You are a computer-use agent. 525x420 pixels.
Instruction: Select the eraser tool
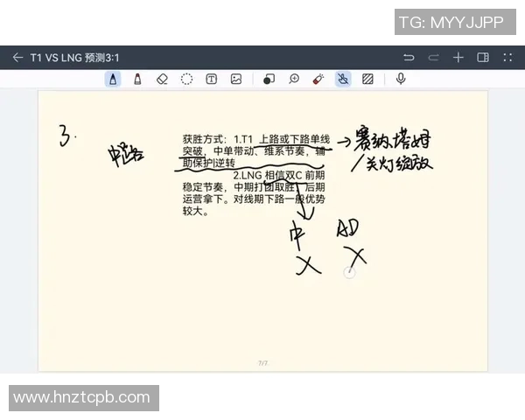pos(162,79)
